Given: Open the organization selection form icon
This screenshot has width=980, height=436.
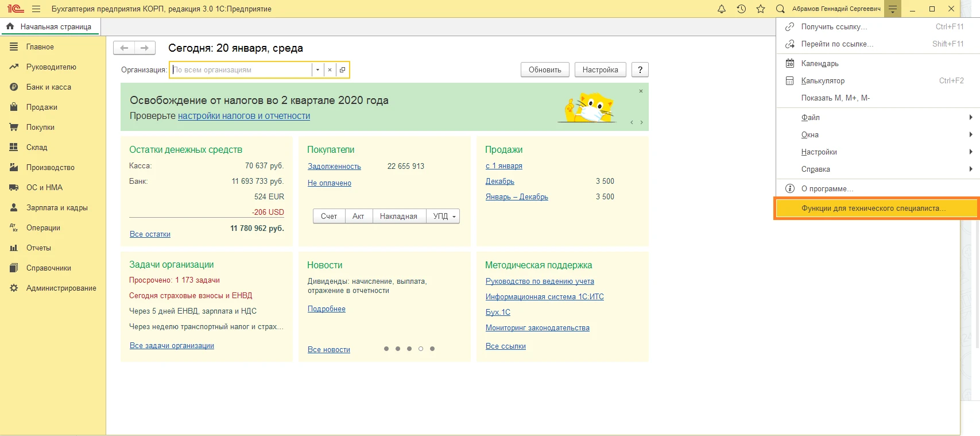Looking at the screenshot, I should (x=342, y=70).
